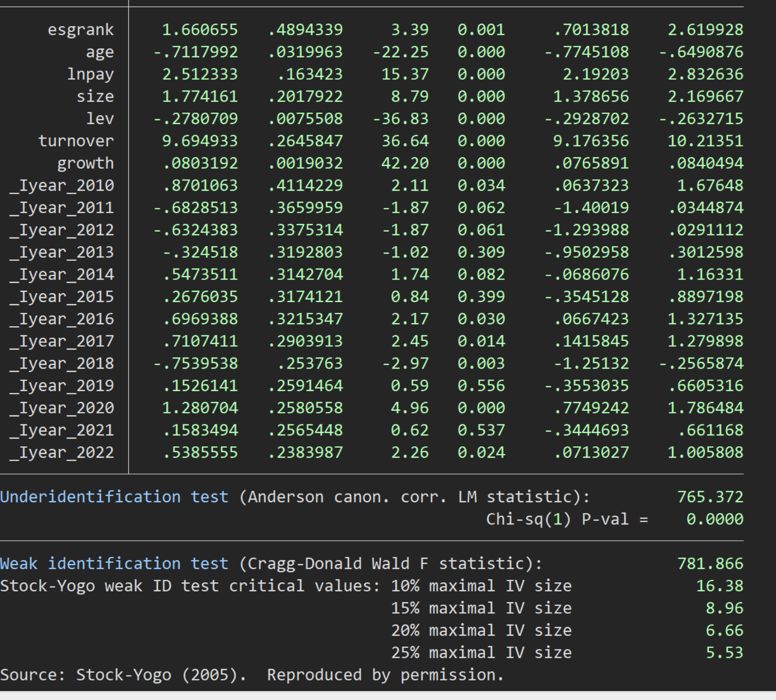Screen dimensions: 776x700
Task: Open the Underidentification test link
Action: pyautogui.click(x=114, y=497)
